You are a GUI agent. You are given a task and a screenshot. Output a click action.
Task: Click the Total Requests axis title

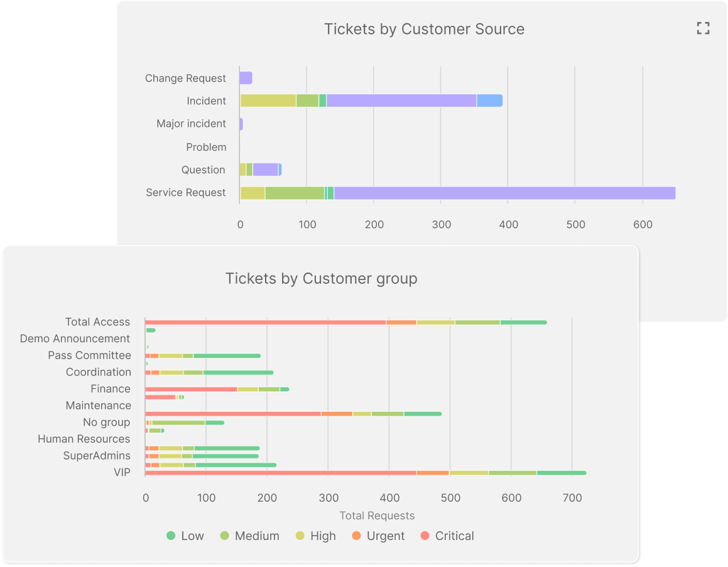click(377, 516)
